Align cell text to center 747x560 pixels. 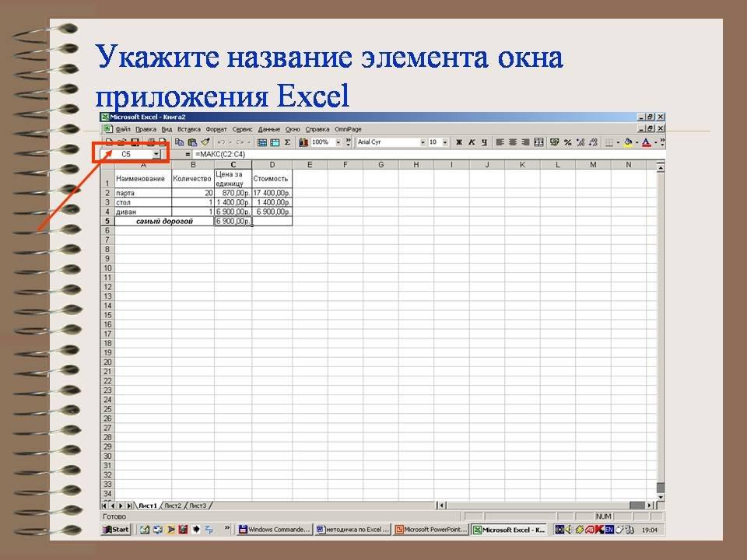tap(513, 142)
